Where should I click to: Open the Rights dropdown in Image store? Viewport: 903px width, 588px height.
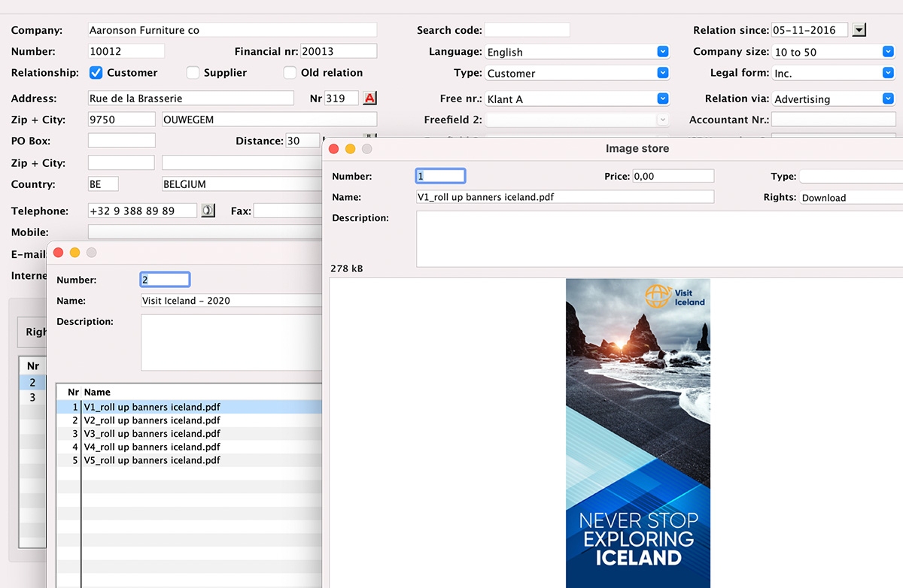[851, 197]
